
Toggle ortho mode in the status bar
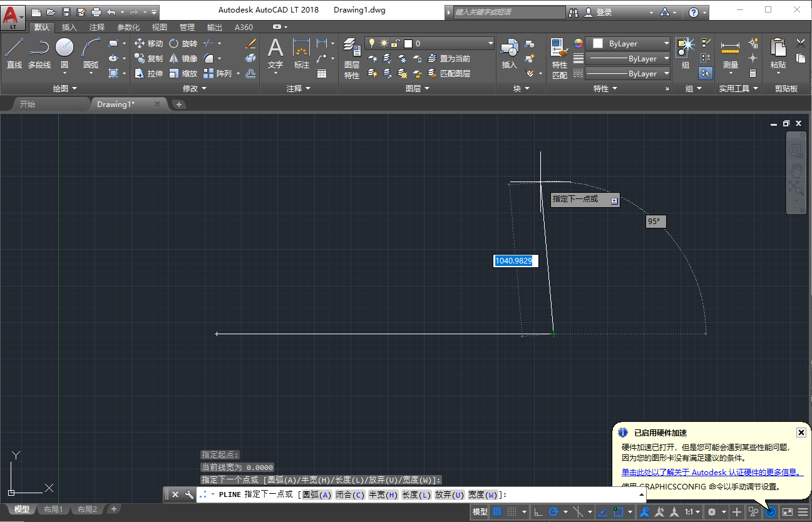(539, 511)
